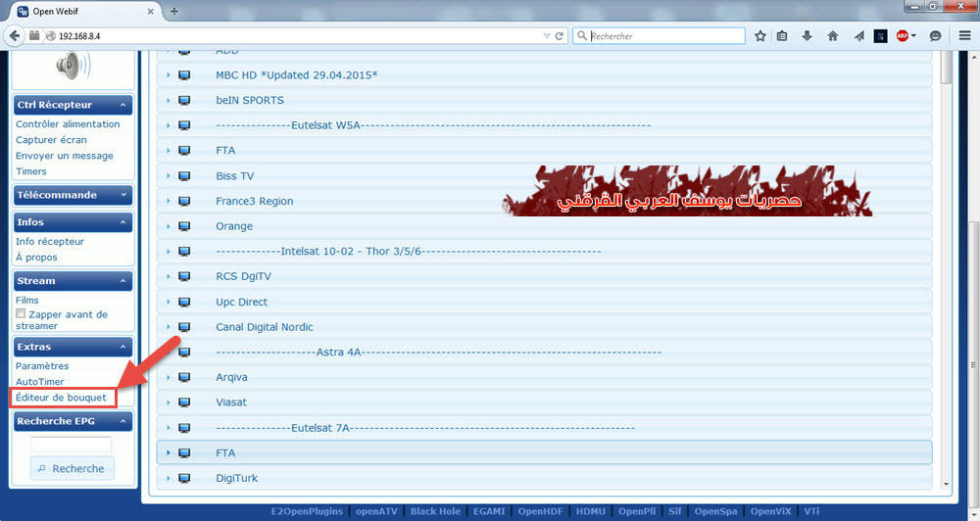980x521 pixels.
Task: Expand the beIN SPORTS bouquet arrow
Action: tap(169, 101)
